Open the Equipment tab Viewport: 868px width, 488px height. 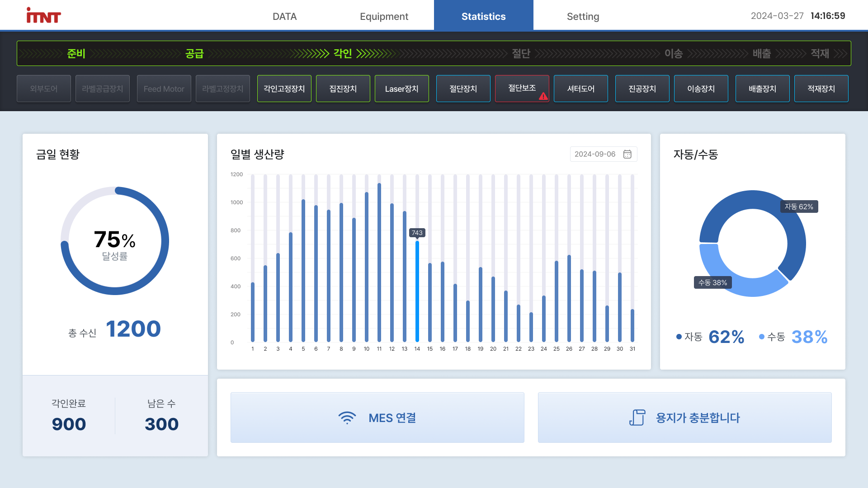(x=384, y=16)
